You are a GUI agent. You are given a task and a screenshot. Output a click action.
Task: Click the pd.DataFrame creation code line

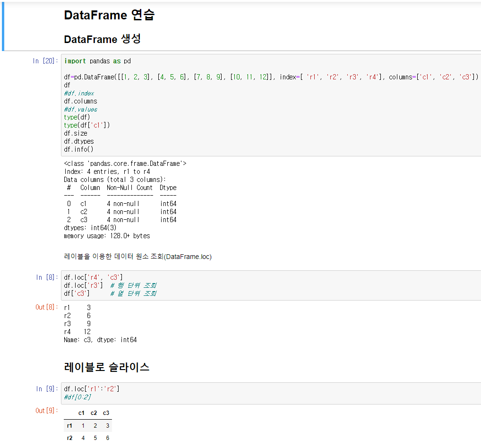coord(271,77)
